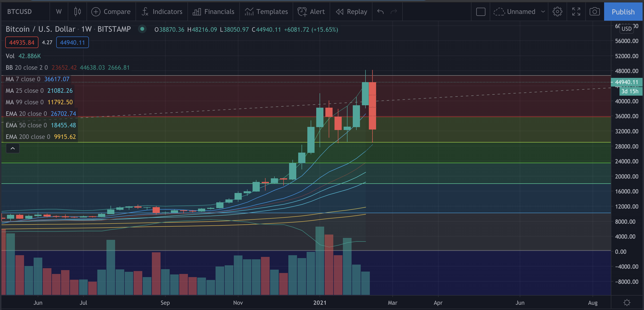
Task: Select the MA 99 close legend
Action: tap(39, 102)
